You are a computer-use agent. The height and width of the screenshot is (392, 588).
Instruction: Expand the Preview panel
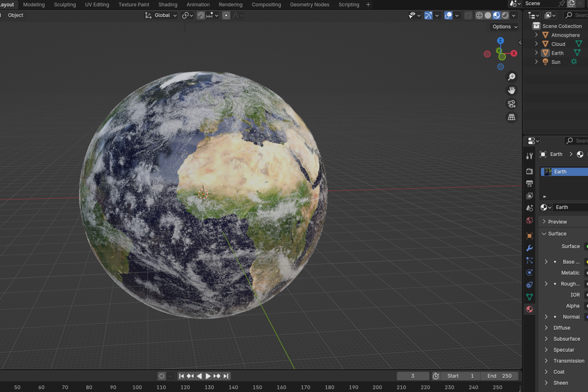tap(544, 221)
